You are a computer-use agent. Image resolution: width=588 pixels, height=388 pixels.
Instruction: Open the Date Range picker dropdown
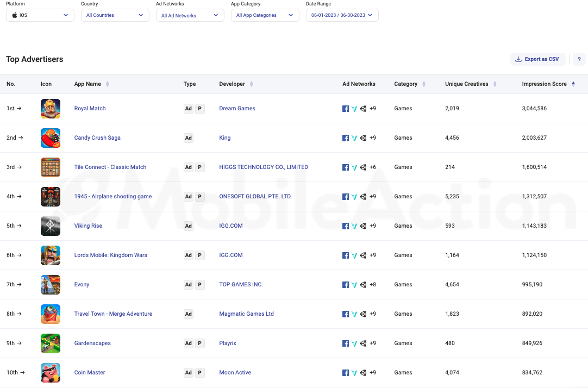(342, 15)
